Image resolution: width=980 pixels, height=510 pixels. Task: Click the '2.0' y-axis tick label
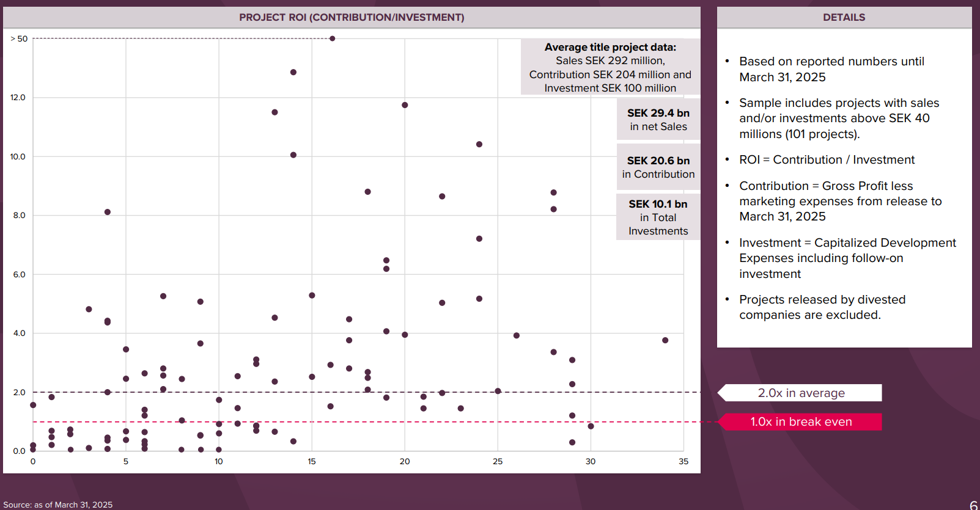20,392
